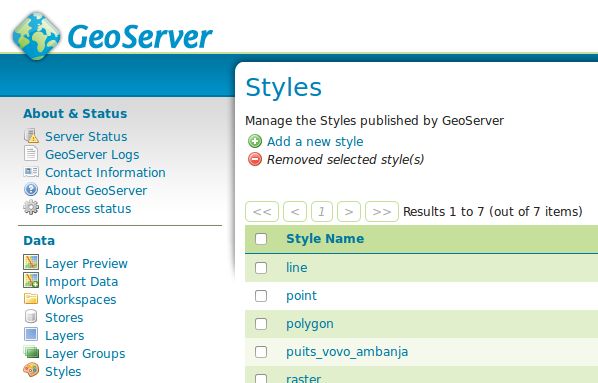Open the puits_vovo_ambanja style
Viewport: 598px width, 383px height.
(x=347, y=352)
